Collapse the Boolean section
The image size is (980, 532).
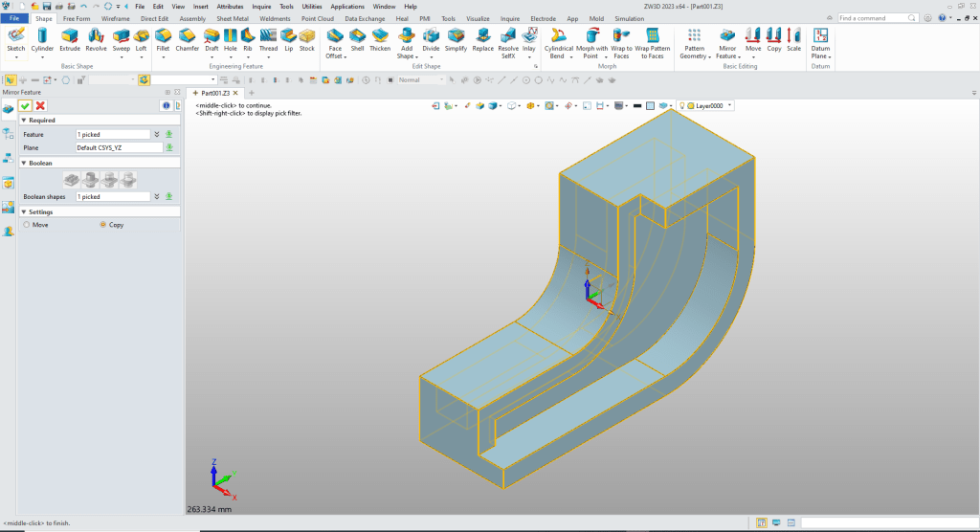point(24,163)
